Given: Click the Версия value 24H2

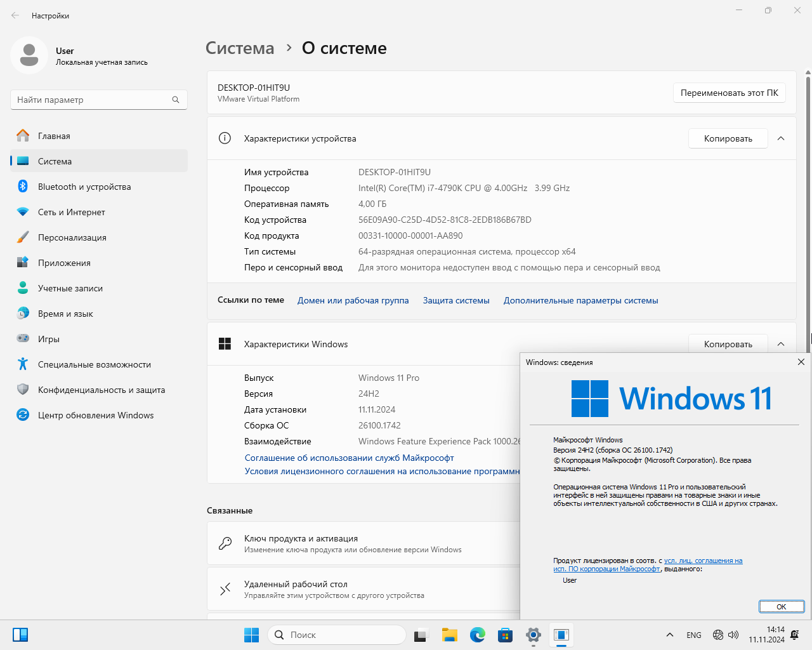Looking at the screenshot, I should click(x=369, y=394).
